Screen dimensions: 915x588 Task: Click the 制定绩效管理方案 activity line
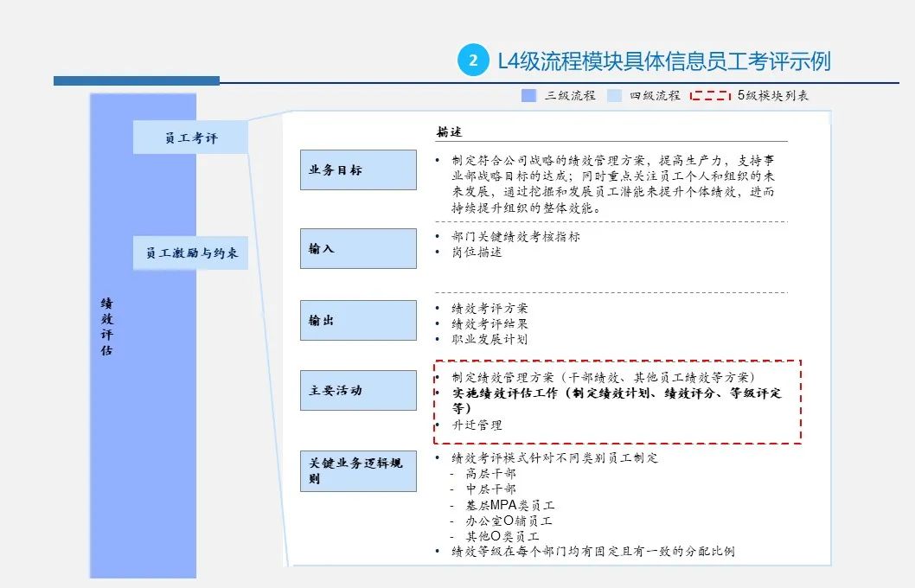click(604, 377)
